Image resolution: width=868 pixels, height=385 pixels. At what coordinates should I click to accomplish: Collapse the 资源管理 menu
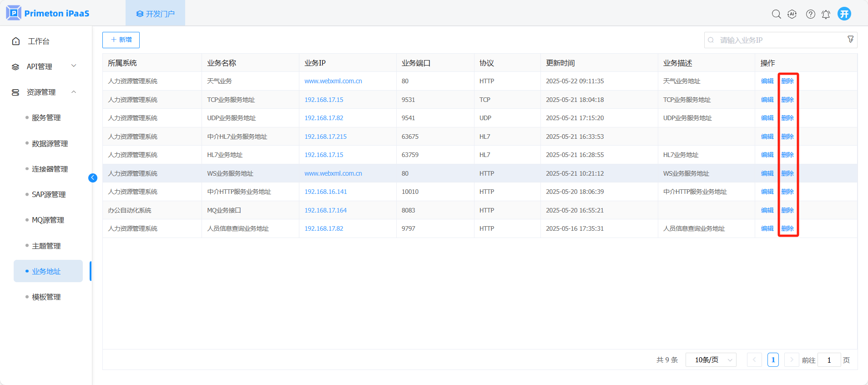44,92
